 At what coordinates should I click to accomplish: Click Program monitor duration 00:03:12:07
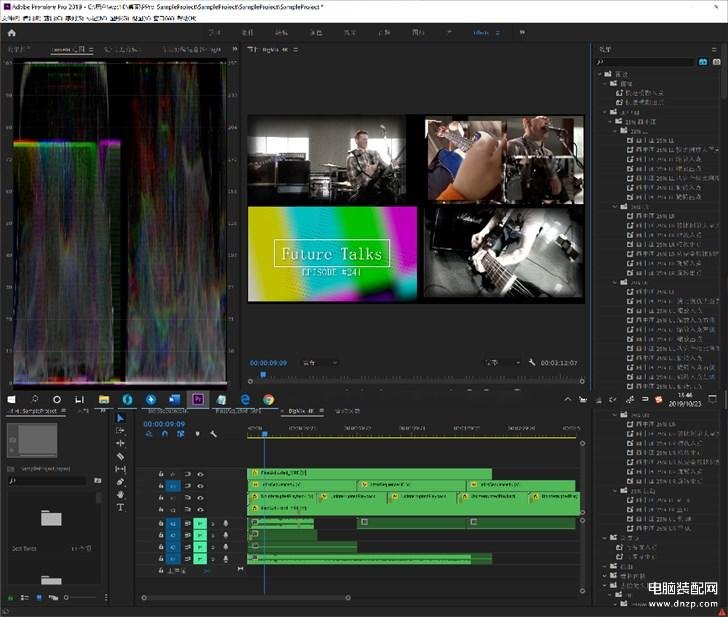click(x=559, y=363)
